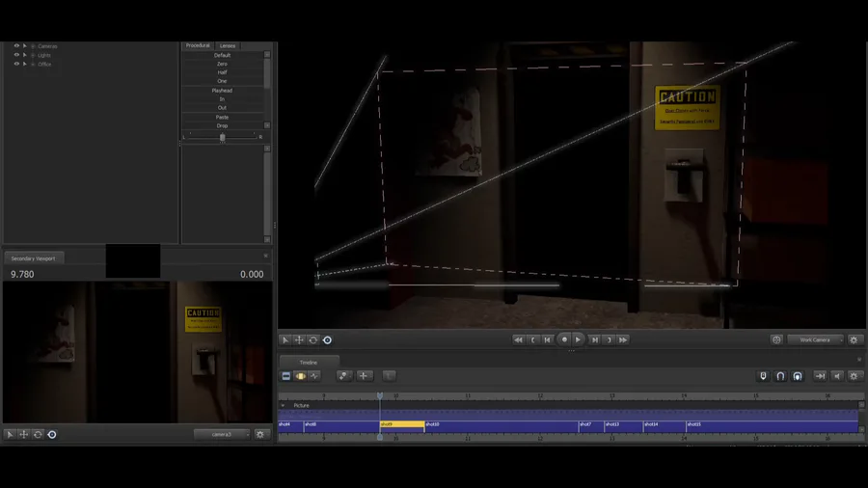868x488 pixels.
Task: Hide the Office group with eye icon
Action: pos(16,65)
